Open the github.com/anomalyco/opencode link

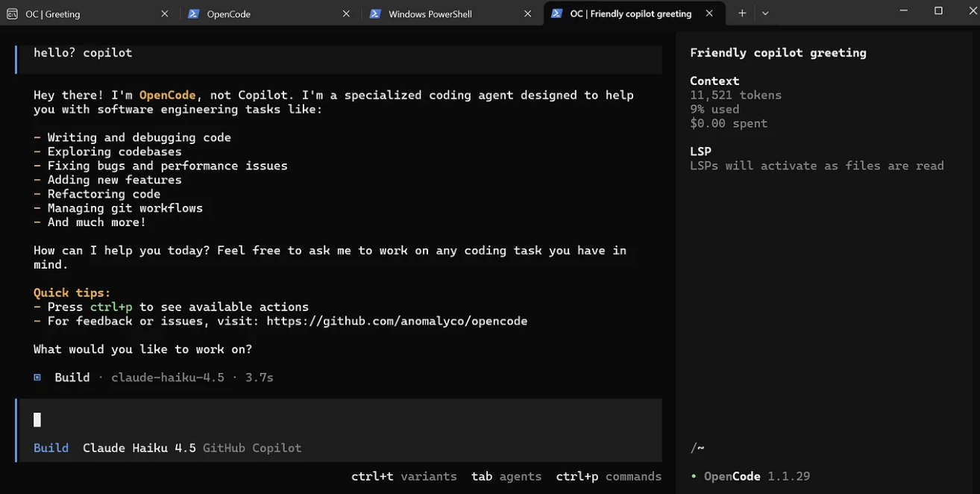397,321
